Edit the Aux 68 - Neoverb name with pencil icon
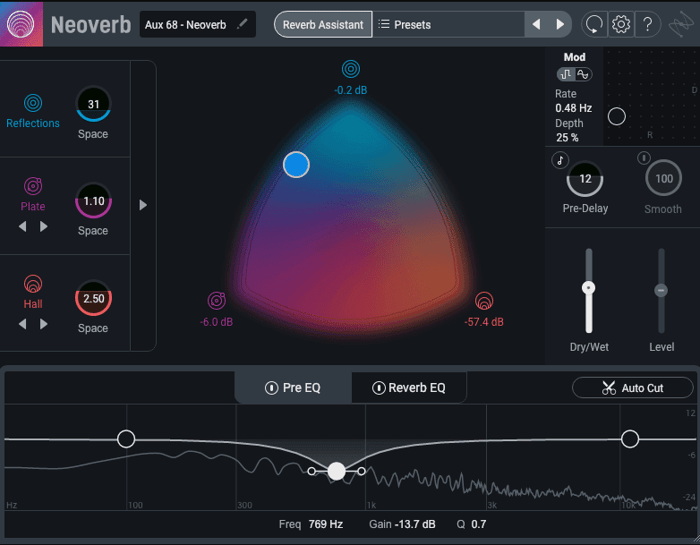 pyautogui.click(x=242, y=24)
